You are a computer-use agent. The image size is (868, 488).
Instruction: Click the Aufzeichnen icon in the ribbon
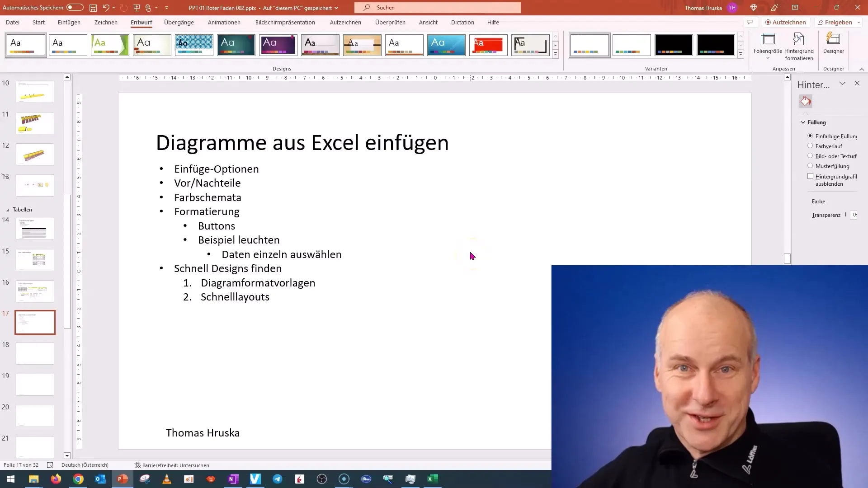point(784,22)
